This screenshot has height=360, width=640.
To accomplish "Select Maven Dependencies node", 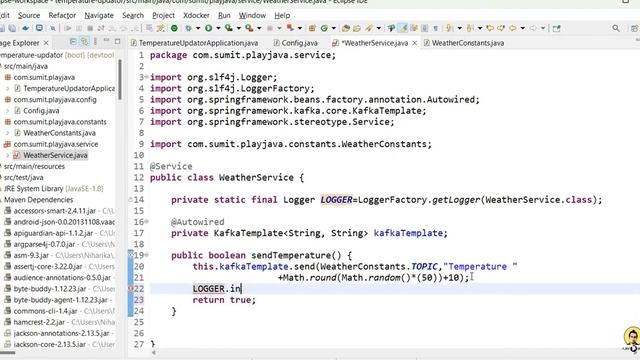I will click(38, 200).
